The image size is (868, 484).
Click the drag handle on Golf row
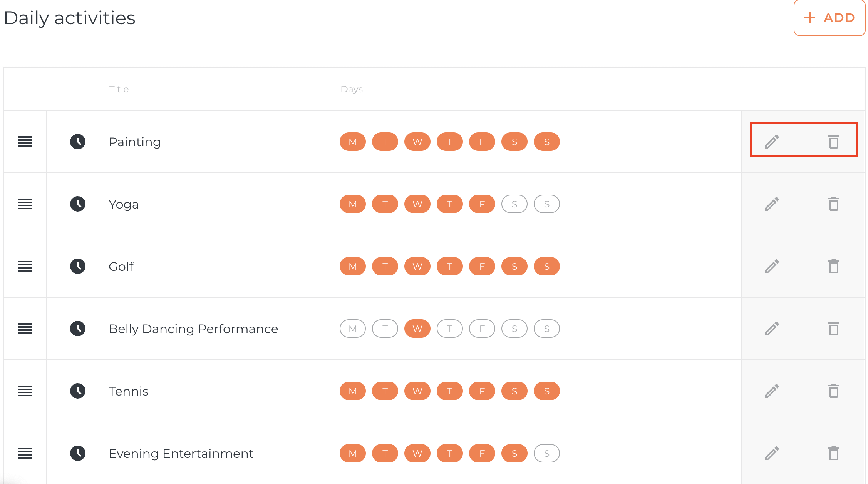pyautogui.click(x=25, y=266)
